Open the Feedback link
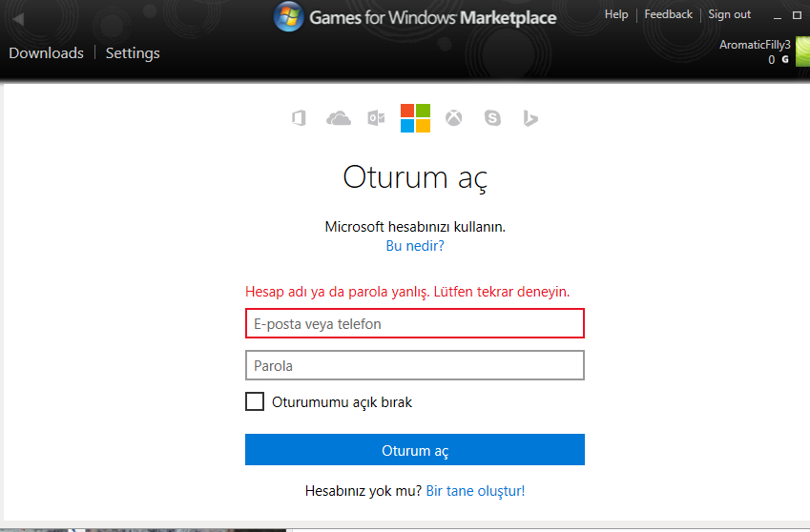 point(669,14)
